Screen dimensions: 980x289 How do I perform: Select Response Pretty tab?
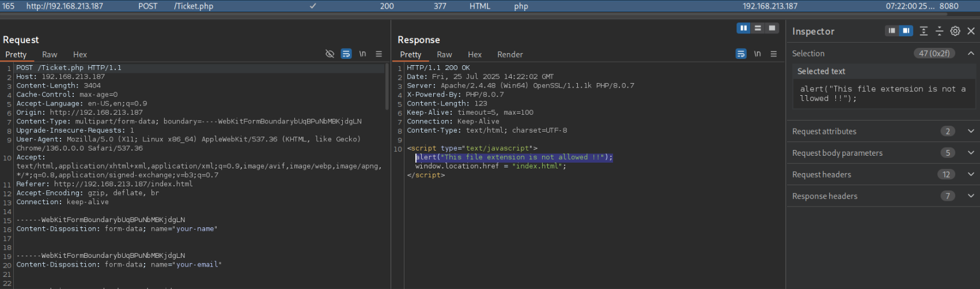[x=411, y=54]
